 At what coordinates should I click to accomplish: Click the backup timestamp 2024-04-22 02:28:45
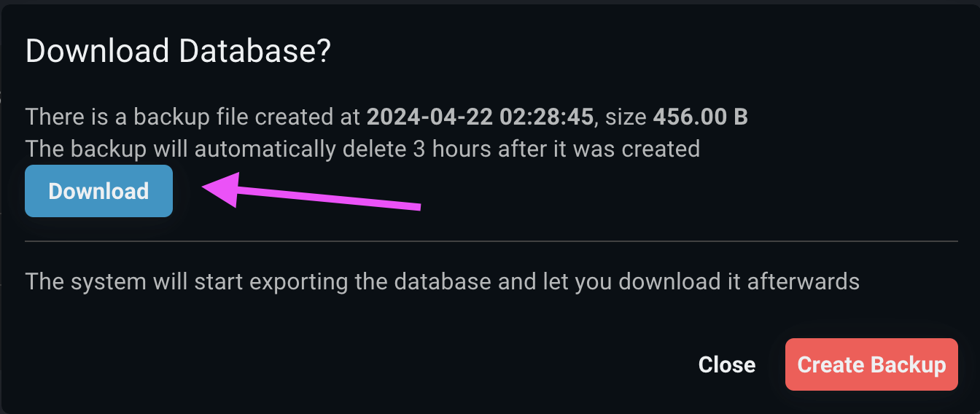pos(480,117)
